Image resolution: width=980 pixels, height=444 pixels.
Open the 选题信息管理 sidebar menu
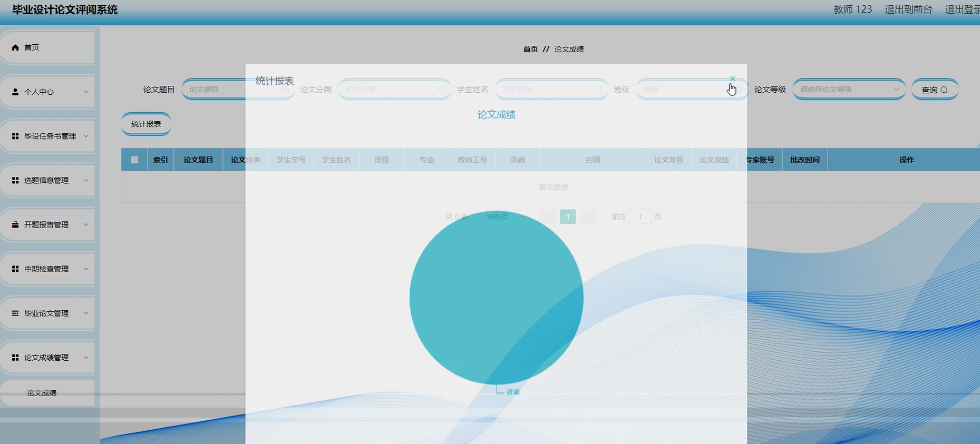click(x=47, y=180)
